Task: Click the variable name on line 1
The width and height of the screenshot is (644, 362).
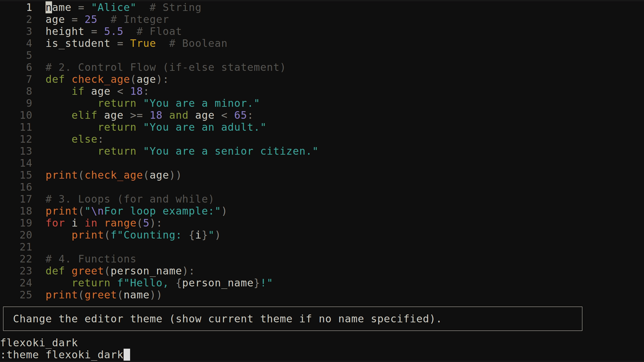Action: pos(58,7)
